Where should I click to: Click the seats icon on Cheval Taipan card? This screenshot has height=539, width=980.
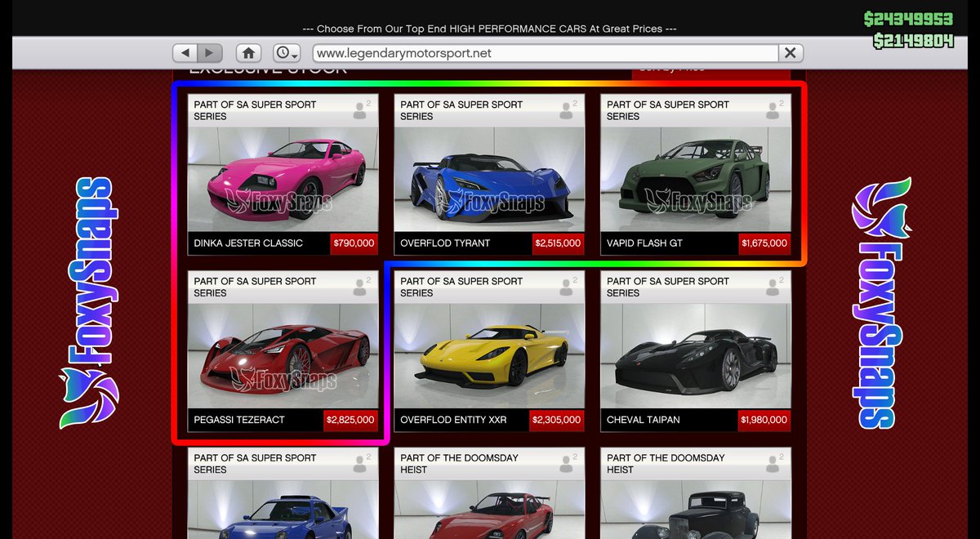coord(774,287)
